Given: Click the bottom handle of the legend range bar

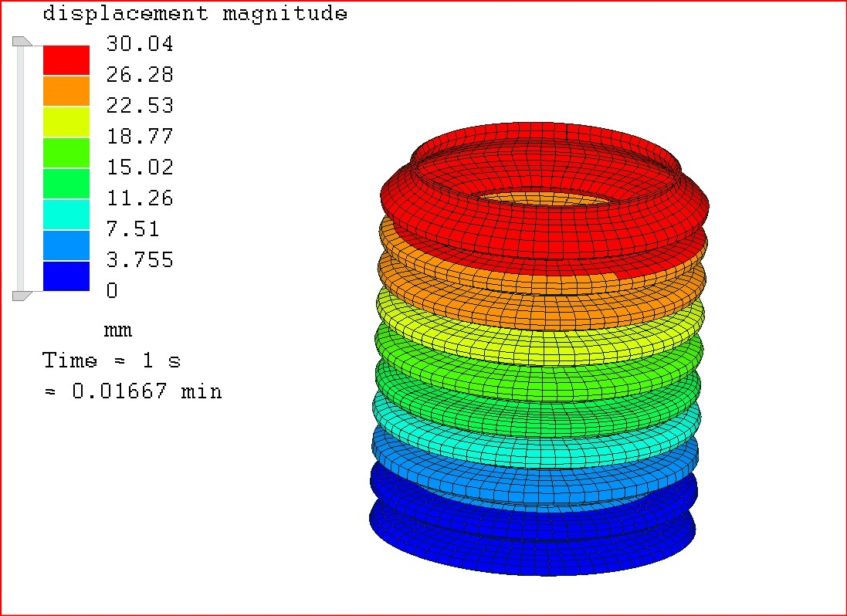Looking at the screenshot, I should click(21, 295).
